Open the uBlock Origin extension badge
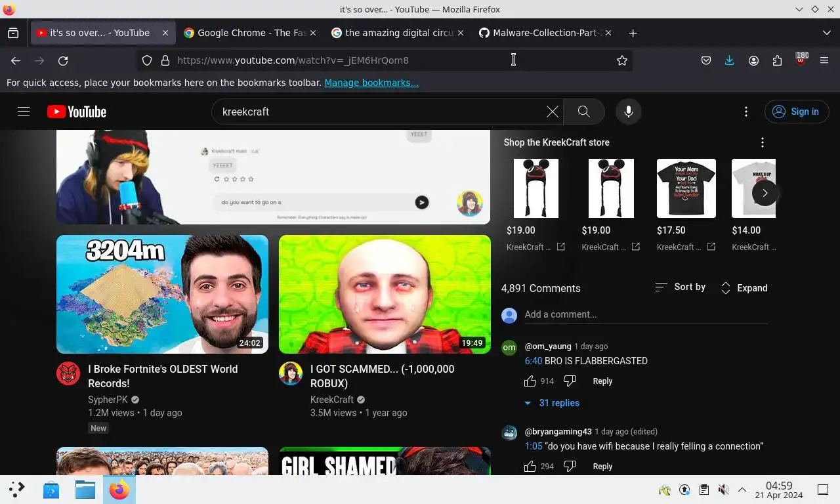 tap(801, 60)
